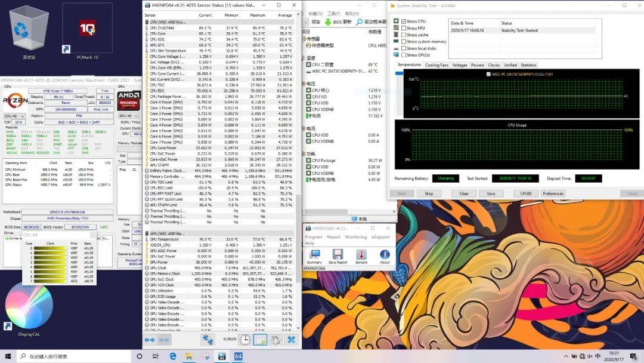Switch to the Cooling Fans tab
Screen dimensions: 644x363
coord(436,65)
